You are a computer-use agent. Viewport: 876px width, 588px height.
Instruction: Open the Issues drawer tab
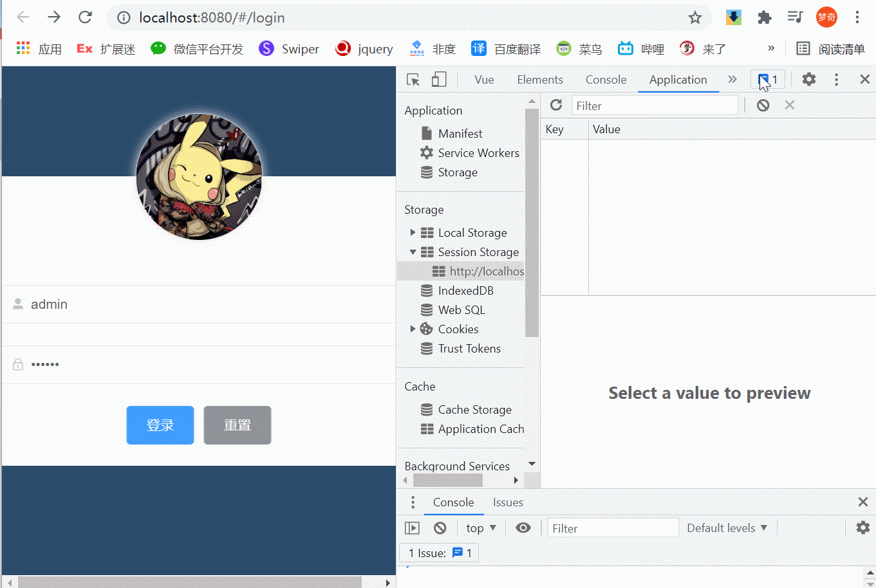coord(507,502)
